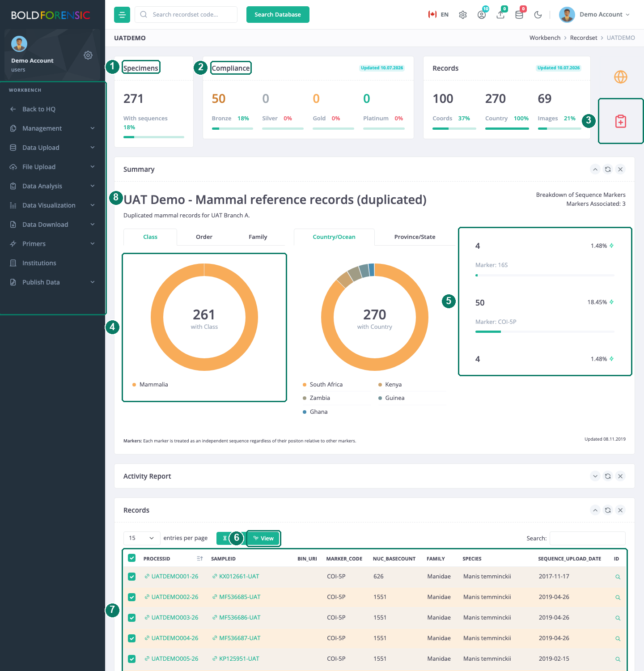
Task: Close the Summary panel
Action: tap(620, 169)
